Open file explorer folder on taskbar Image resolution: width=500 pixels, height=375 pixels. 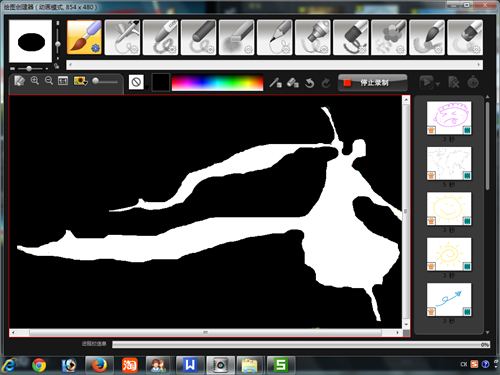249,365
